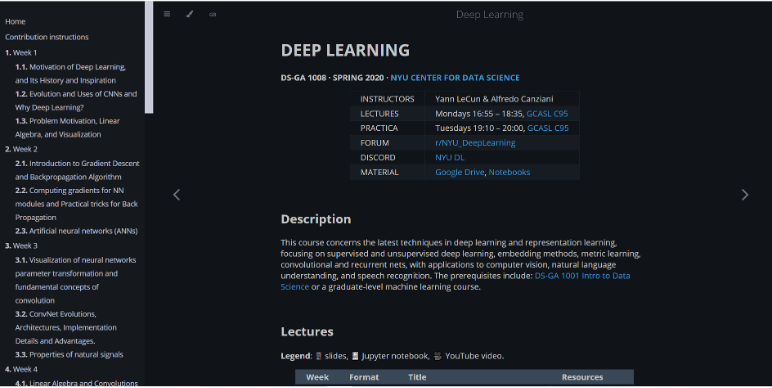Toggle the sidebar with the hamburger icon
The height and width of the screenshot is (388, 772).
coord(167,14)
